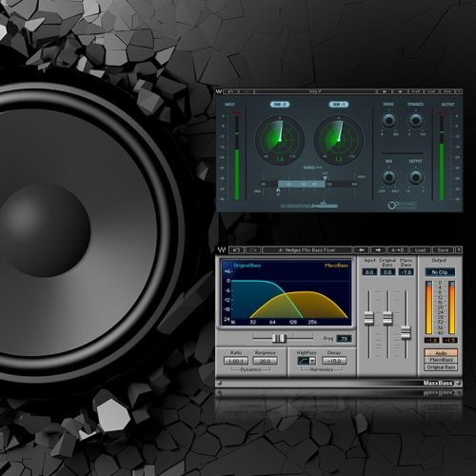Reset the Submarine input clip indicator
This screenshot has height=476, width=476.
point(237,112)
